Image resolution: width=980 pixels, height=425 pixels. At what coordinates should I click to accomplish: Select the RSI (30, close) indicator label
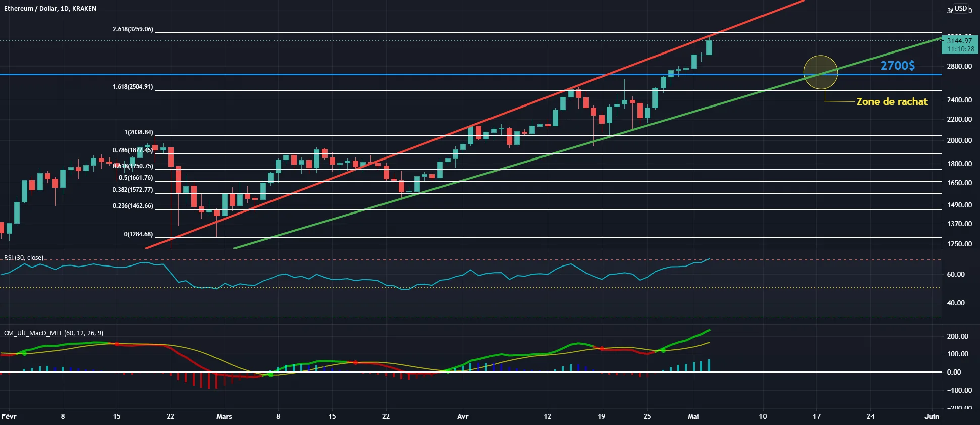[x=24, y=258]
